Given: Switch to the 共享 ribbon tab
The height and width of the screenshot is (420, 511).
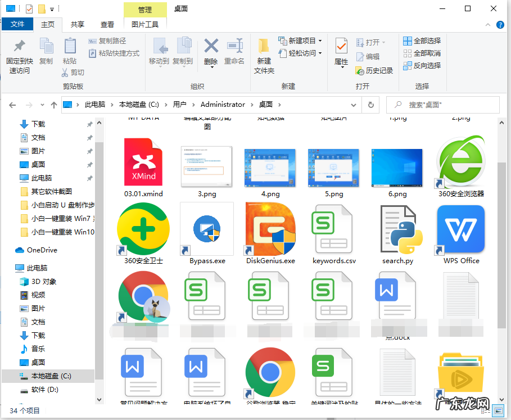Looking at the screenshot, I should coord(77,24).
